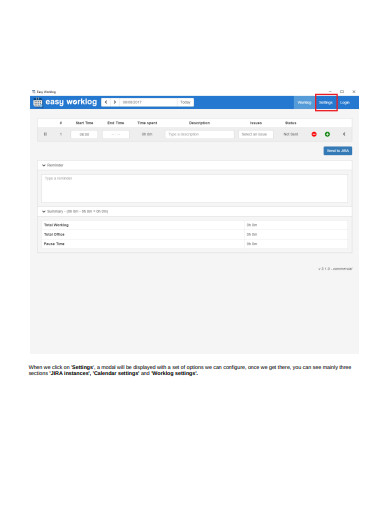Screen dimensions: 390x505
Task: Click the Time spent column header
Action: point(147,123)
